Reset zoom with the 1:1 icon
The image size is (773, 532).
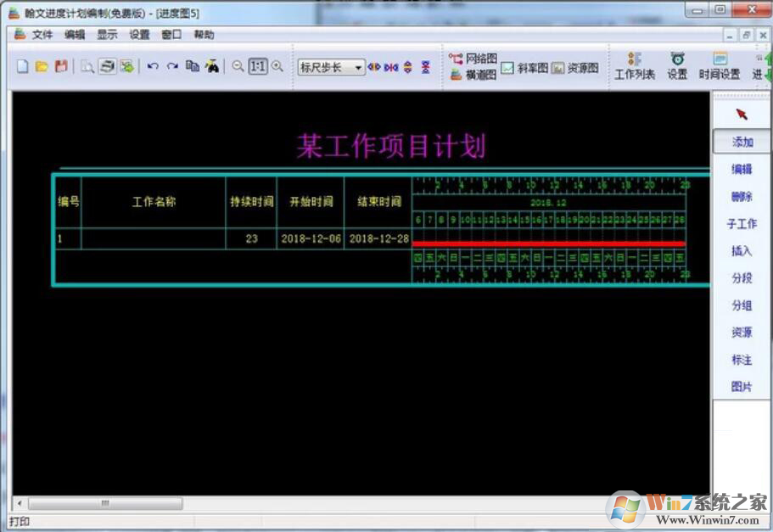(x=260, y=65)
